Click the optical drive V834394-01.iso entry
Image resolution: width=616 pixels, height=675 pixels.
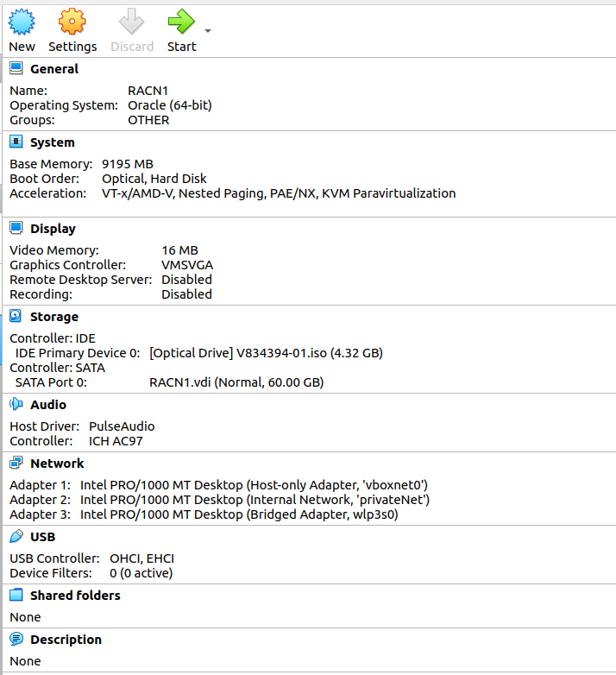[x=266, y=353]
